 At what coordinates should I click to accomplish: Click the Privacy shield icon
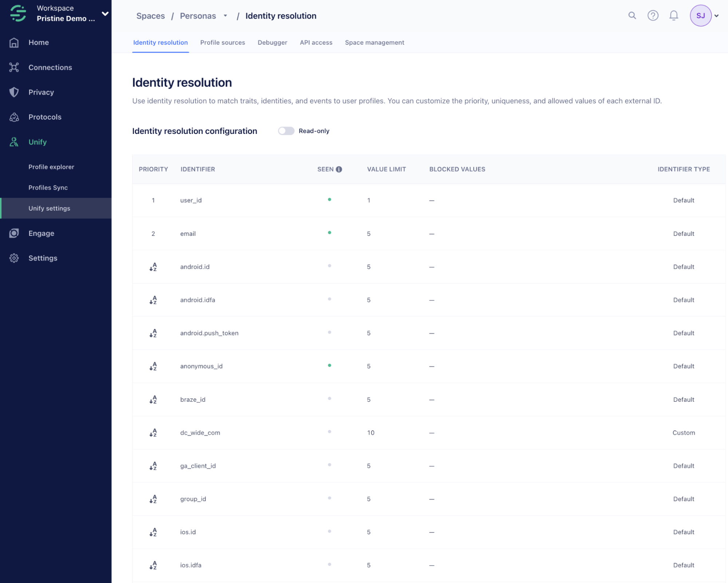tap(14, 92)
